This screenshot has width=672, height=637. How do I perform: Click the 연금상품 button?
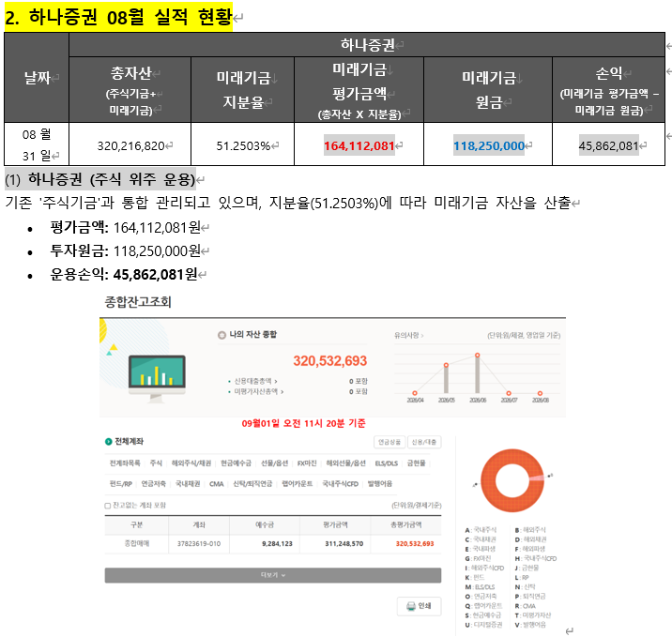(389, 442)
